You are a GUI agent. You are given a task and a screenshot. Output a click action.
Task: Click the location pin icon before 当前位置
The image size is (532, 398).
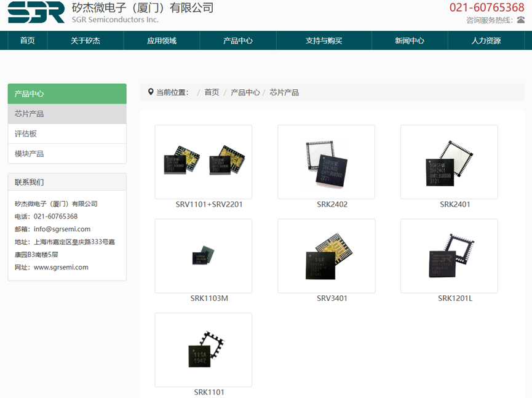tap(151, 92)
